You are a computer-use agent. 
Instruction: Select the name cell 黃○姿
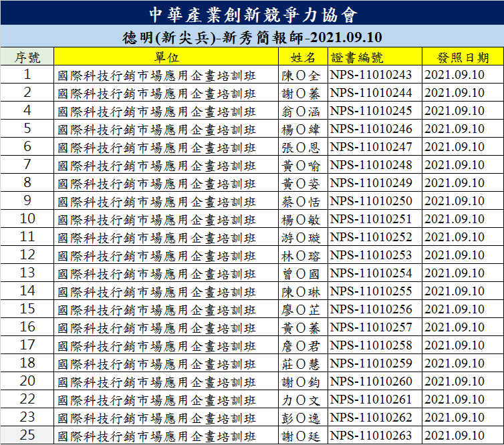click(301, 183)
